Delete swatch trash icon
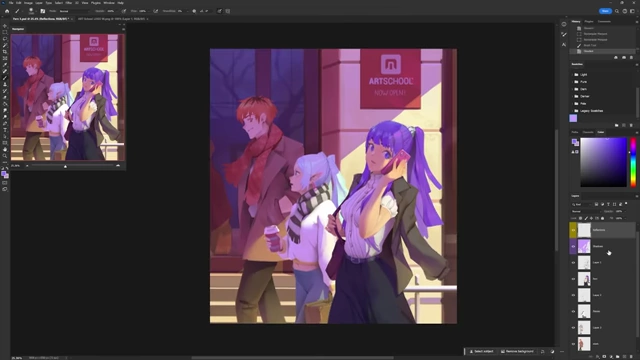The width and height of the screenshot is (640, 360). [631, 125]
